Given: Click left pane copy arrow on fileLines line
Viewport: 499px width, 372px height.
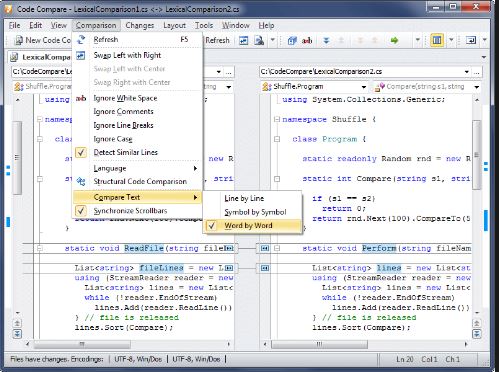Looking at the screenshot, I should [229, 268].
